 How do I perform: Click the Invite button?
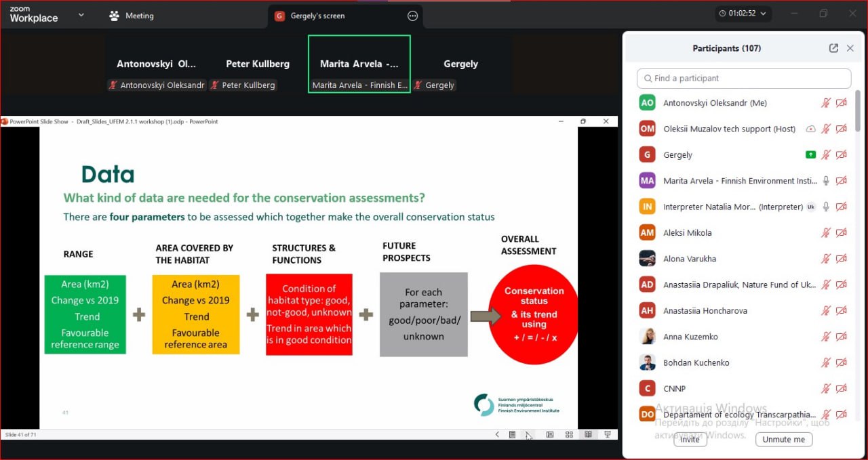point(690,439)
